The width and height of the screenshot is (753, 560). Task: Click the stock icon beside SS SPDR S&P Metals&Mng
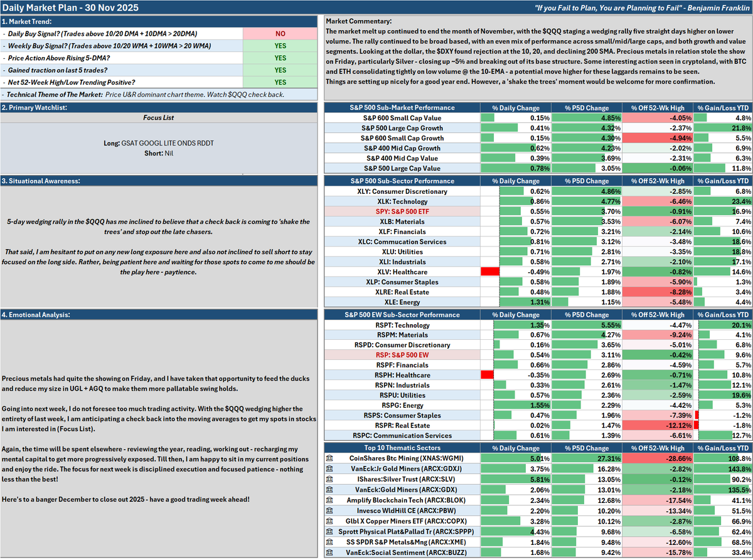(x=330, y=542)
